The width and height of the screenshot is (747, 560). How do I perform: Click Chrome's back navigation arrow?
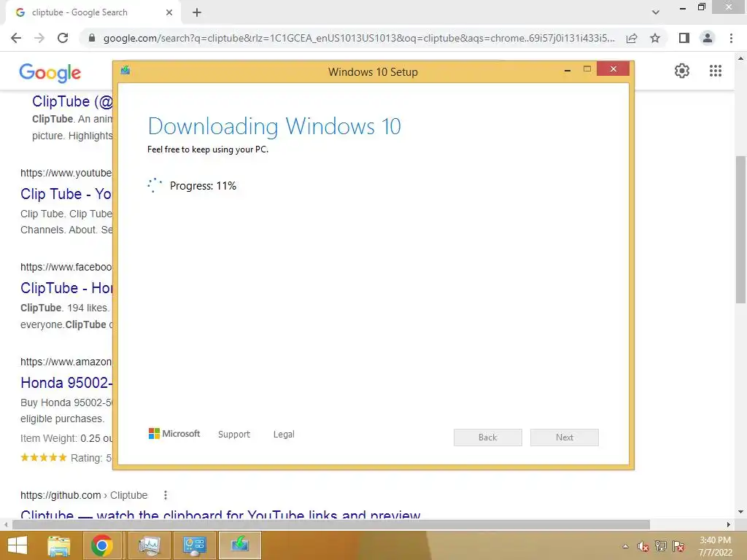[x=16, y=38]
